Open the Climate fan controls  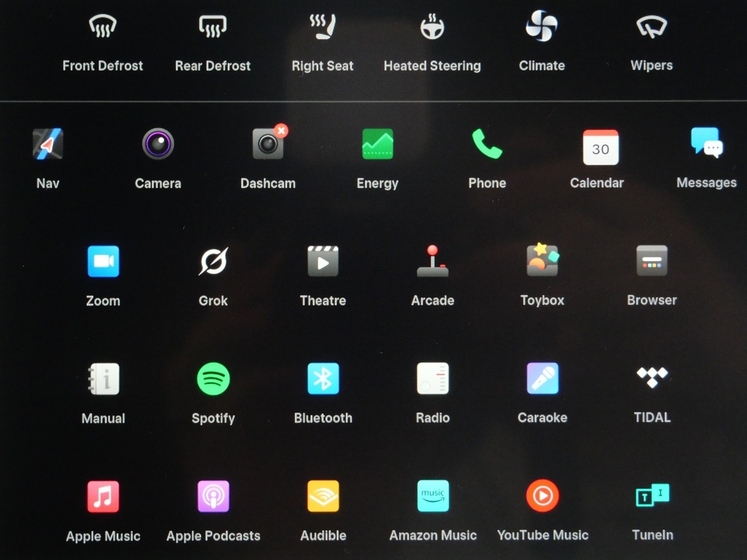(x=542, y=26)
